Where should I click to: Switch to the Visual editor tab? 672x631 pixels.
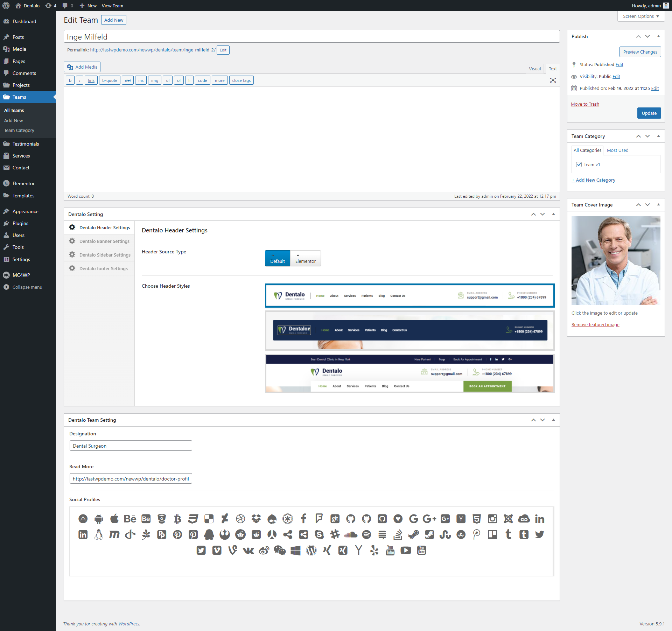[x=534, y=69]
